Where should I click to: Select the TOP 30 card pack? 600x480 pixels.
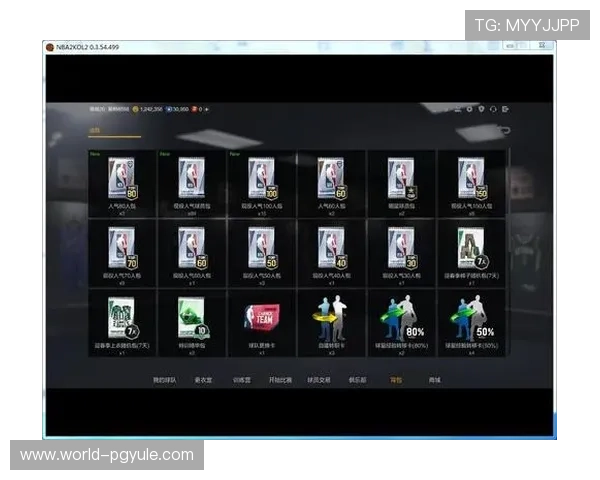pyautogui.click(x=401, y=250)
